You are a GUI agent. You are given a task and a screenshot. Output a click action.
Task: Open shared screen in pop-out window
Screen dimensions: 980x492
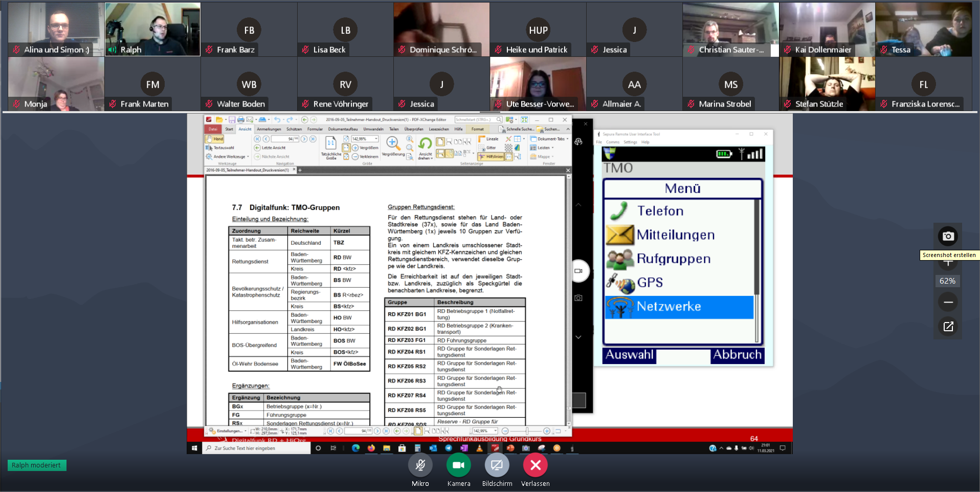click(948, 327)
